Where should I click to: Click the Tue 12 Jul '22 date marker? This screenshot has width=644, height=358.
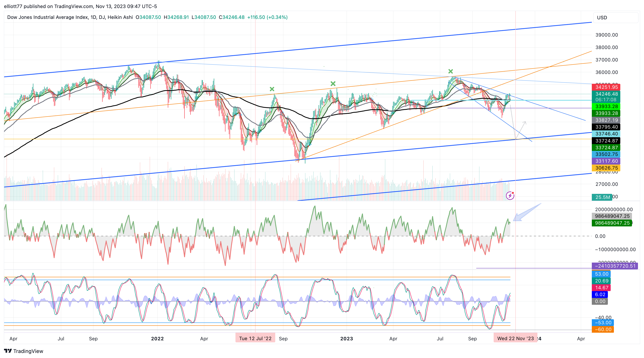pyautogui.click(x=255, y=339)
